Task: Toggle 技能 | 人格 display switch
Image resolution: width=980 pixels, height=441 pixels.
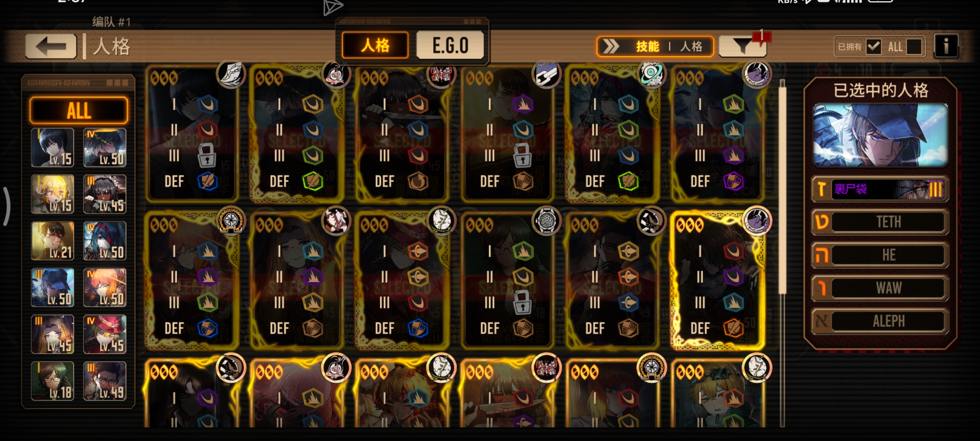Action: click(x=655, y=46)
